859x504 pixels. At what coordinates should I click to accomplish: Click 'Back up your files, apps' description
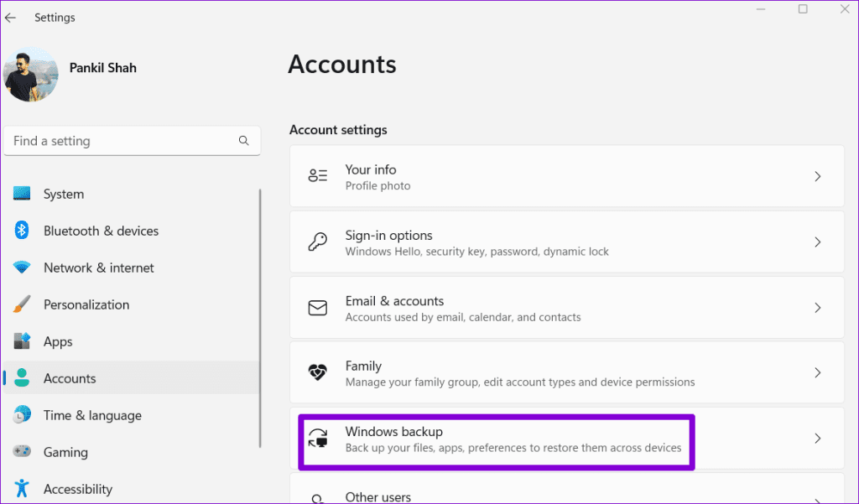513,448
